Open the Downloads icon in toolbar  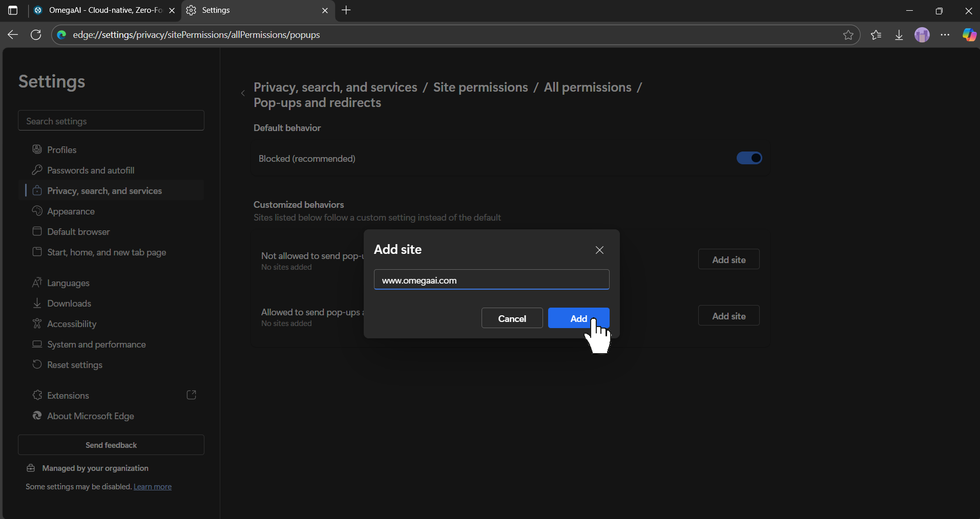pos(899,35)
